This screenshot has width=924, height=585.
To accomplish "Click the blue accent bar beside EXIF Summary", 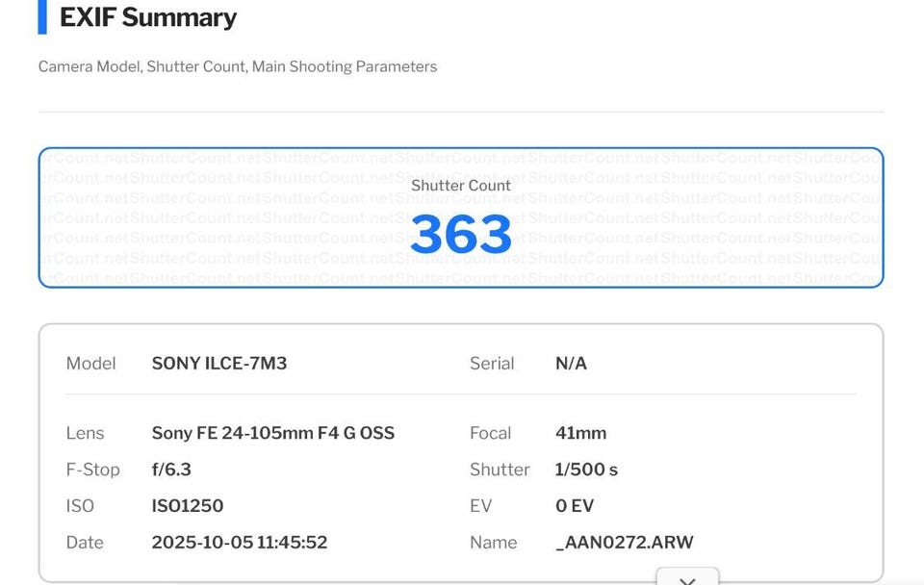I will pyautogui.click(x=42, y=17).
